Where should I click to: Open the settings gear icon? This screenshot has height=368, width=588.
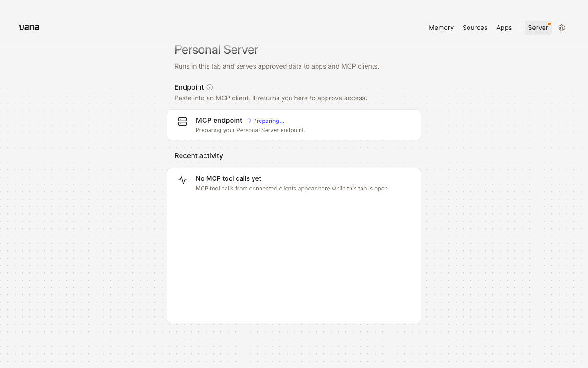pyautogui.click(x=561, y=28)
